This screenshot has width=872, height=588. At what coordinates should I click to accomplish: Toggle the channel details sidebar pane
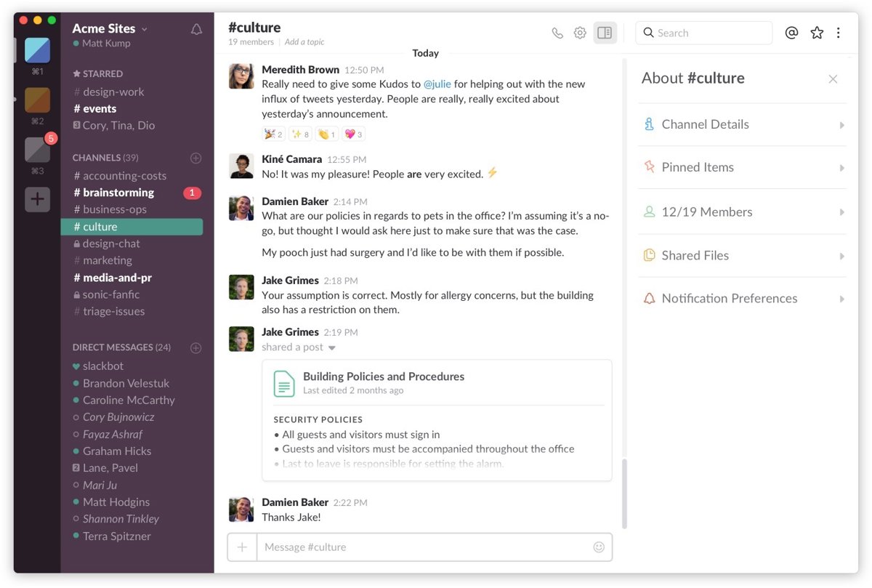point(605,33)
